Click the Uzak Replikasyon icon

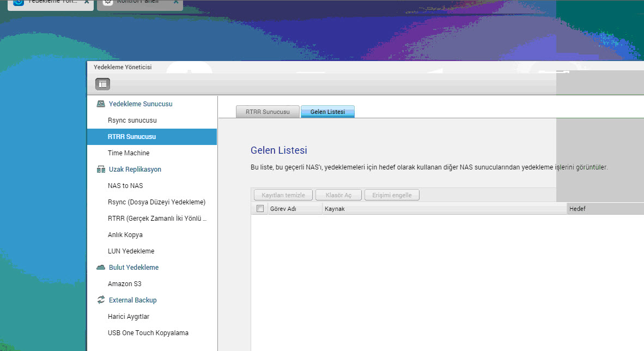point(101,170)
